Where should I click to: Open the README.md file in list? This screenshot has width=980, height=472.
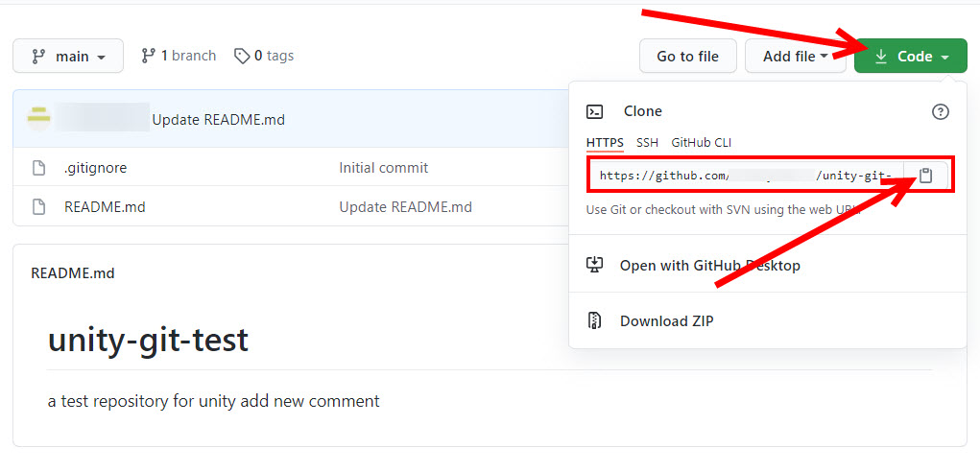[105, 206]
